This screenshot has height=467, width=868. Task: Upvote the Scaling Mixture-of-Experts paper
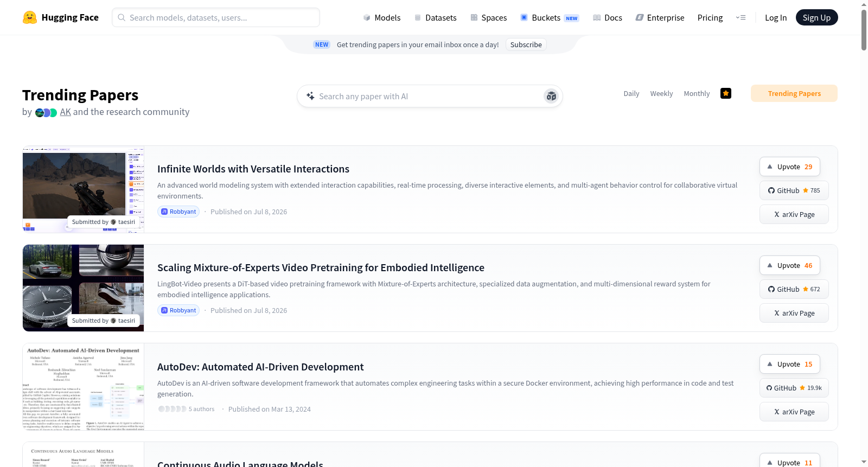click(790, 265)
